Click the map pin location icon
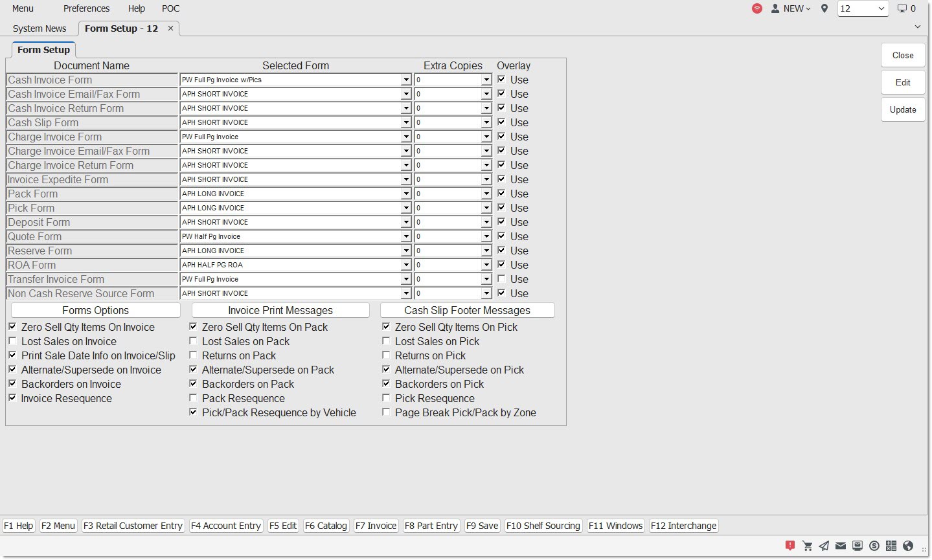 pyautogui.click(x=824, y=9)
